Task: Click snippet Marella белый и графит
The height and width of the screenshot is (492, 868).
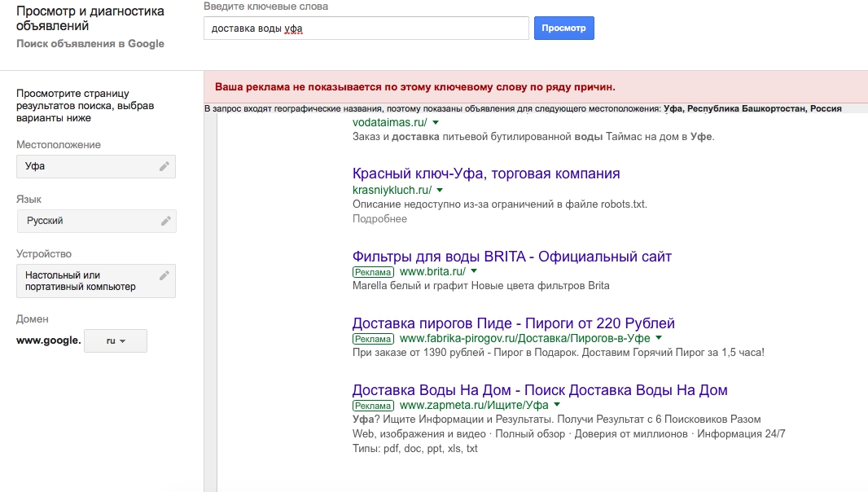Action: click(x=481, y=286)
